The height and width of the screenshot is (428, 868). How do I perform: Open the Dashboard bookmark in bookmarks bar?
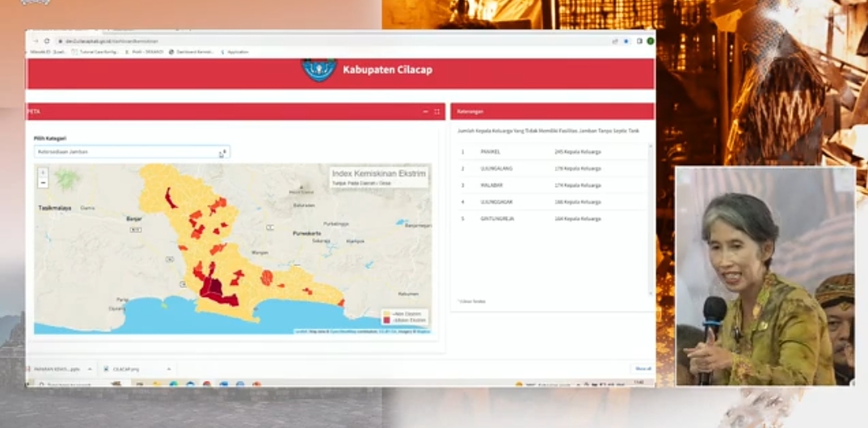click(x=191, y=52)
